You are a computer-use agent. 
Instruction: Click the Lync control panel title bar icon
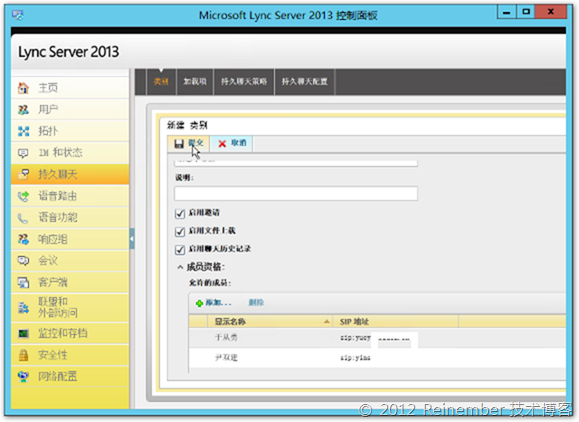(17, 15)
